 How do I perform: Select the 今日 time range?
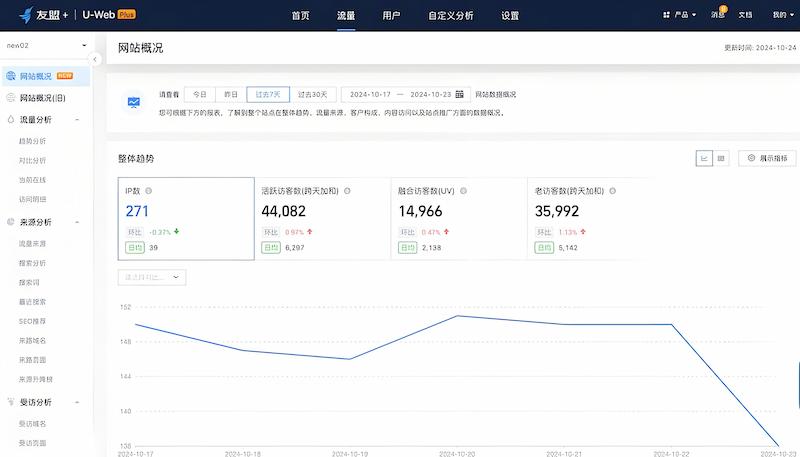(199, 94)
